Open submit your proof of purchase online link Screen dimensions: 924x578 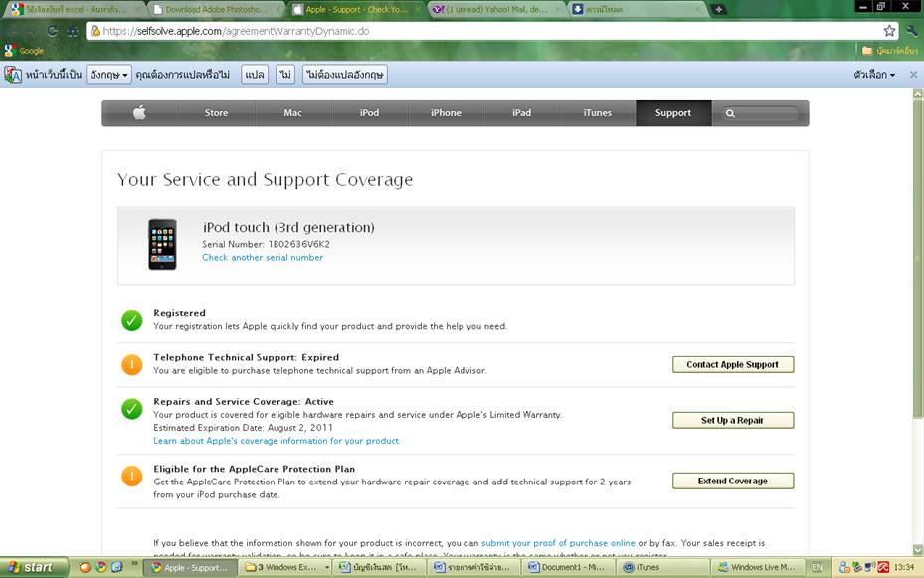(558, 543)
